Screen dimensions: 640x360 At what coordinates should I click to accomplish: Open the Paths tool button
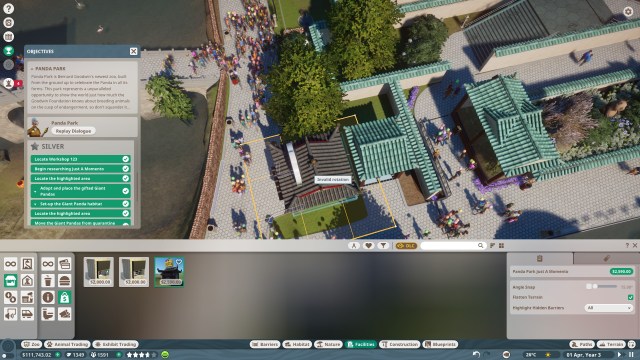[582, 344]
